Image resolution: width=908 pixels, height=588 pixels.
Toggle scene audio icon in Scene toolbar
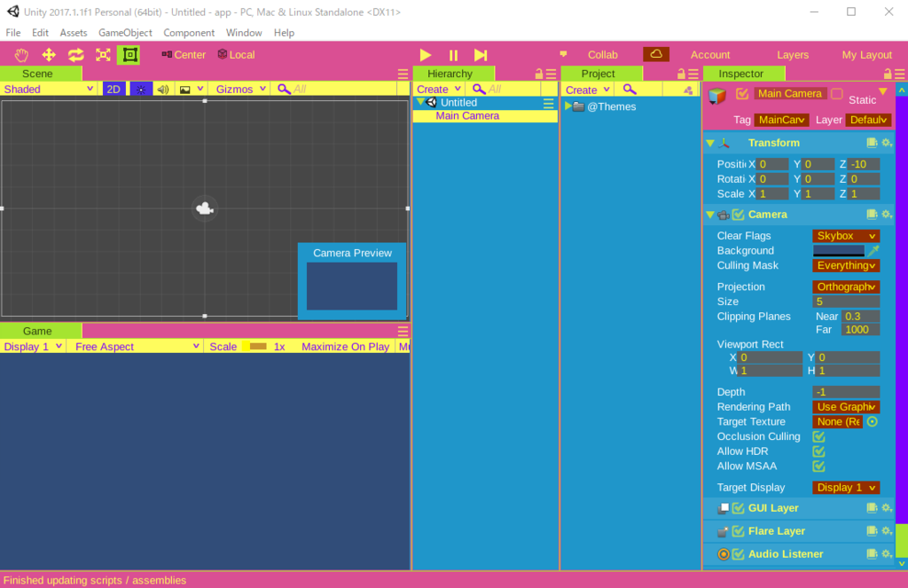coord(162,89)
